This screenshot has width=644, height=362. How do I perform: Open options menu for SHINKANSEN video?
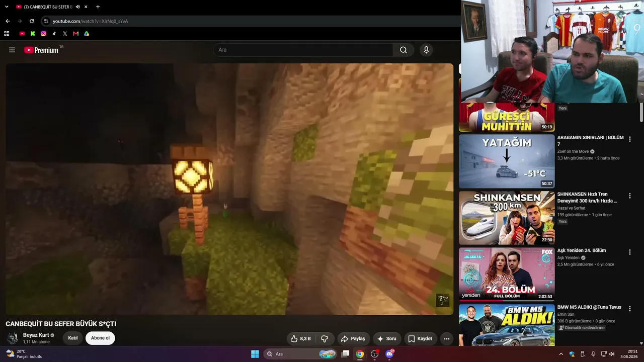(629, 196)
